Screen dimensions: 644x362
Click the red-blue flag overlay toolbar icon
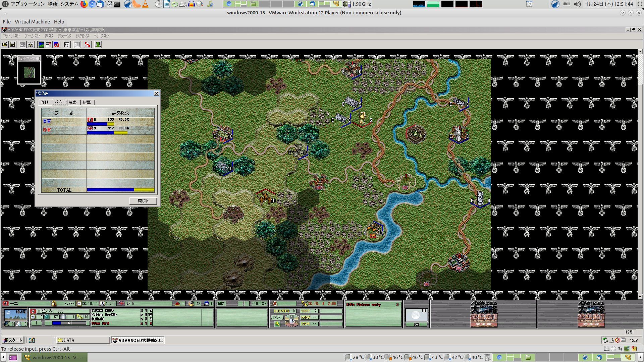(56, 45)
